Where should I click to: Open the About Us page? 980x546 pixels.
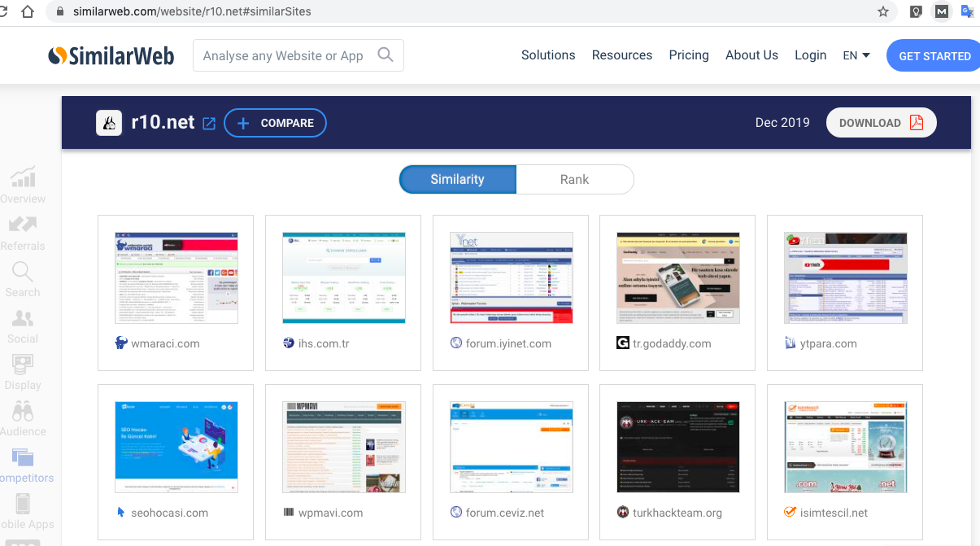click(751, 55)
